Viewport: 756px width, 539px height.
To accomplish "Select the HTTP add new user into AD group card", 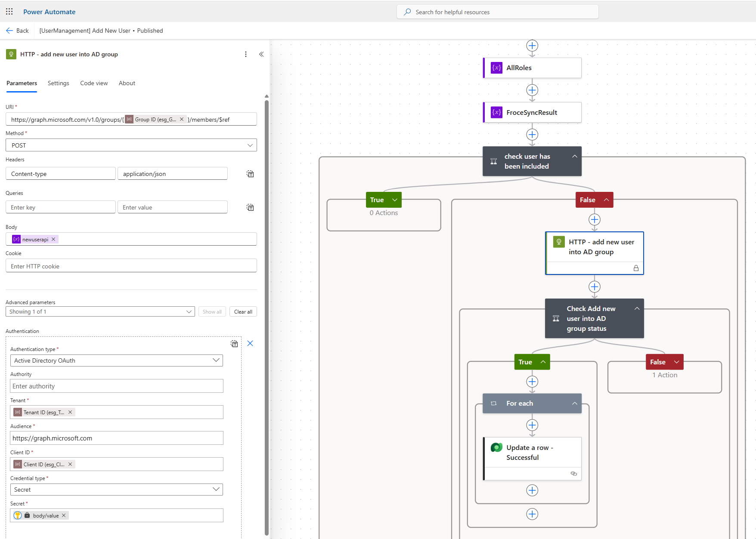I will tap(595, 253).
